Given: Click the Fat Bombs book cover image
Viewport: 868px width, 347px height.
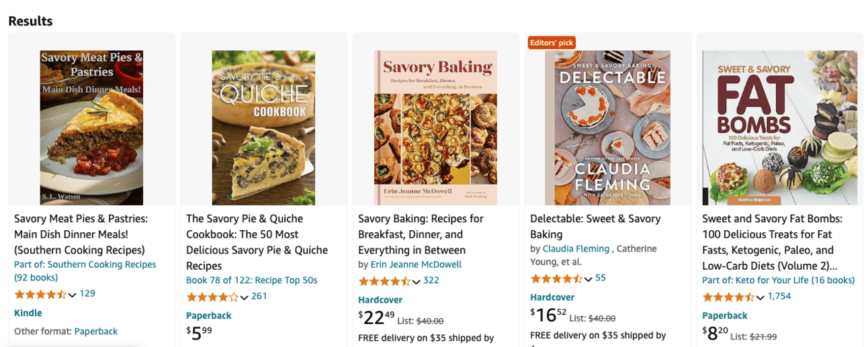Looking at the screenshot, I should point(779,128).
